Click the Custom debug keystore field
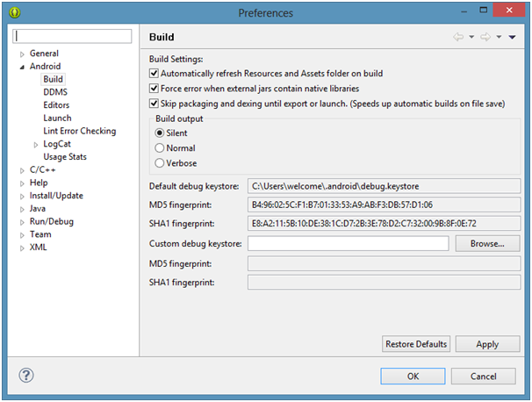The image size is (532, 402). [349, 244]
